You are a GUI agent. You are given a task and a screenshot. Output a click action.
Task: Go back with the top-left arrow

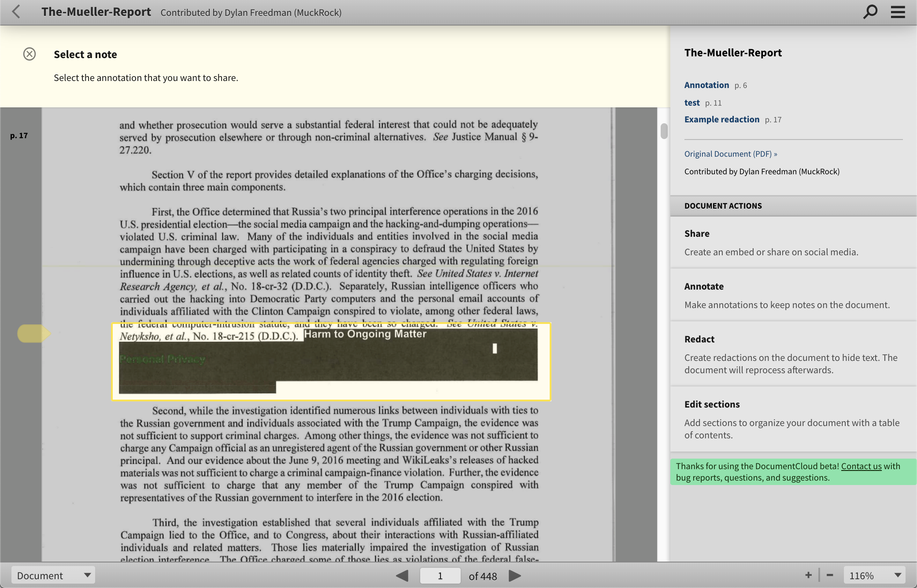click(16, 12)
